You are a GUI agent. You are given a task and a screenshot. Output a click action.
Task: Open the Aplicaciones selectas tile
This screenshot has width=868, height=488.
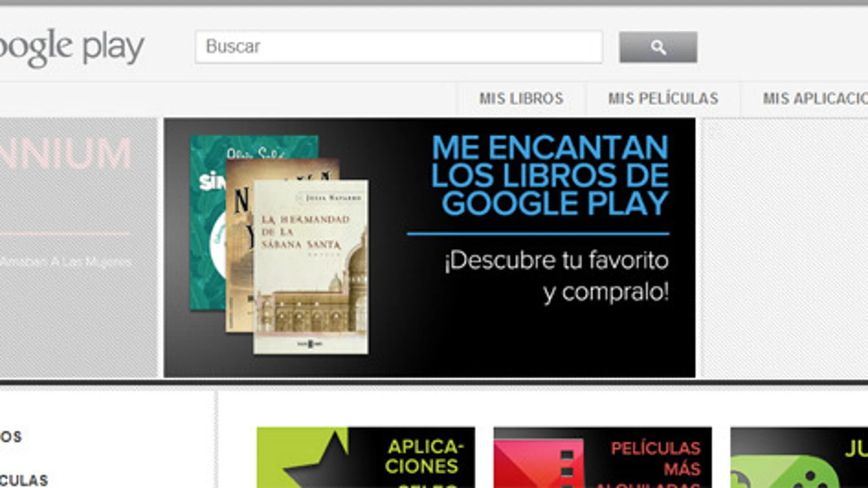tap(366, 457)
